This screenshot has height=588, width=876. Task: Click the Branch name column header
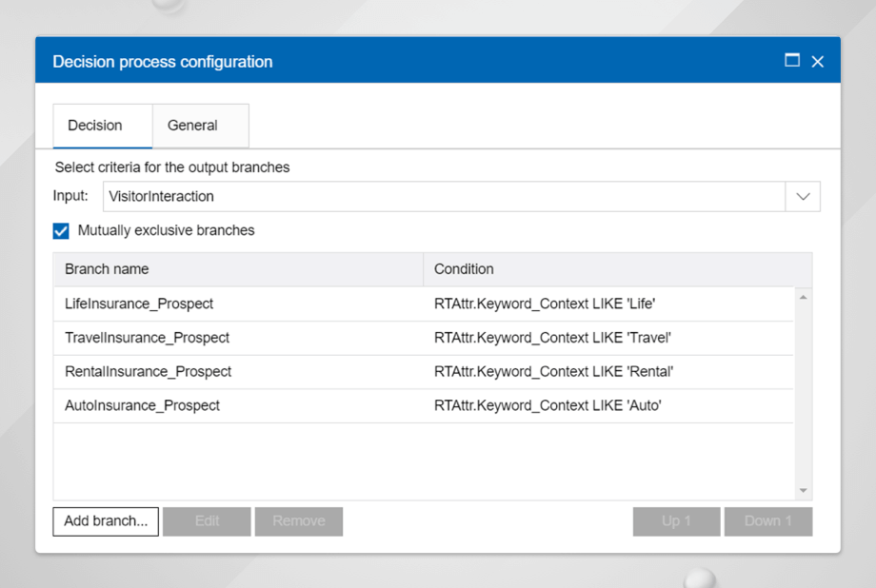(105, 269)
